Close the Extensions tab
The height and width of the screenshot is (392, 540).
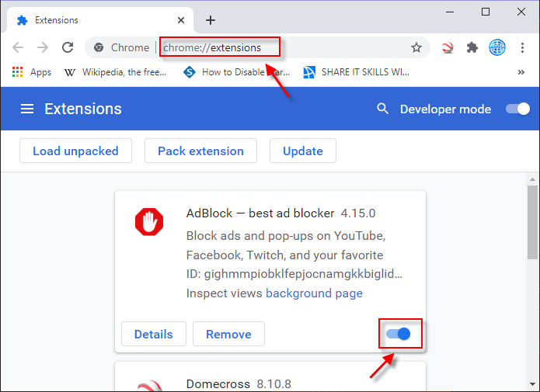[x=181, y=20]
